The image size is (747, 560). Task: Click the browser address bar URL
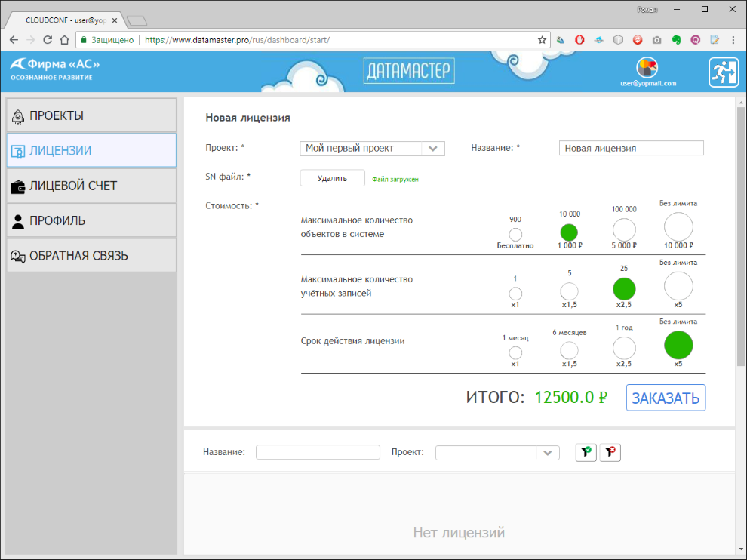237,40
